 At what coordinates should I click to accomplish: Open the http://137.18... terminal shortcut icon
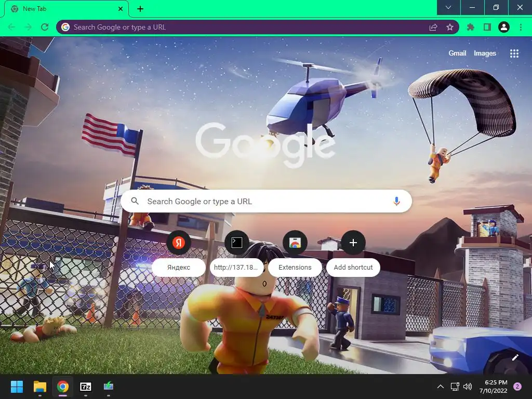(x=237, y=243)
